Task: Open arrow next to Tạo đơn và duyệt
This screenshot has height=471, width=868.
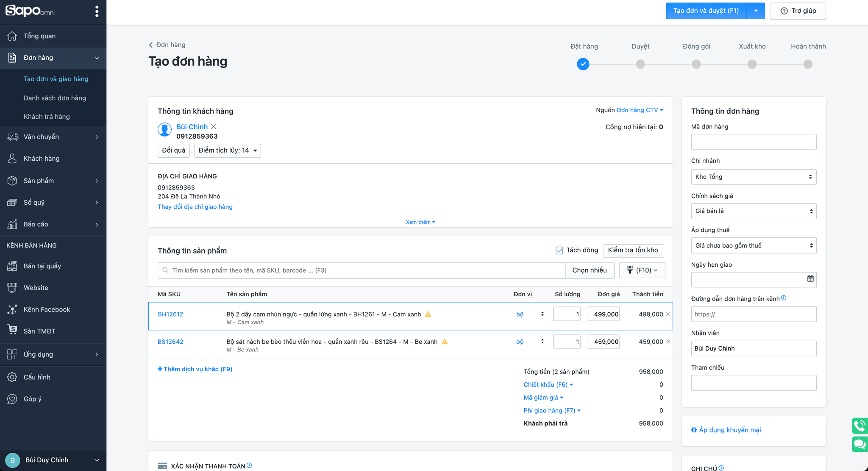Action: (756, 11)
